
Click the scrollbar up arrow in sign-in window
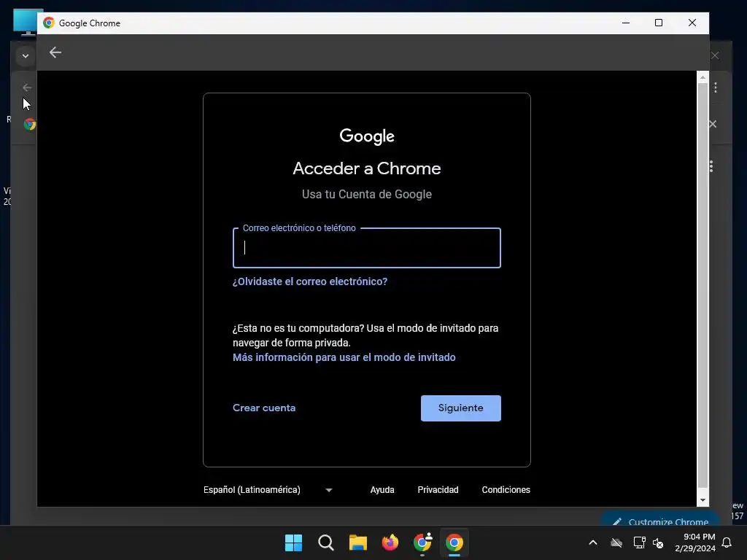(x=703, y=77)
